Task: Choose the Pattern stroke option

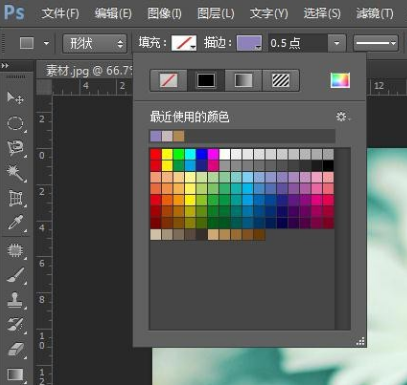Action: (281, 80)
